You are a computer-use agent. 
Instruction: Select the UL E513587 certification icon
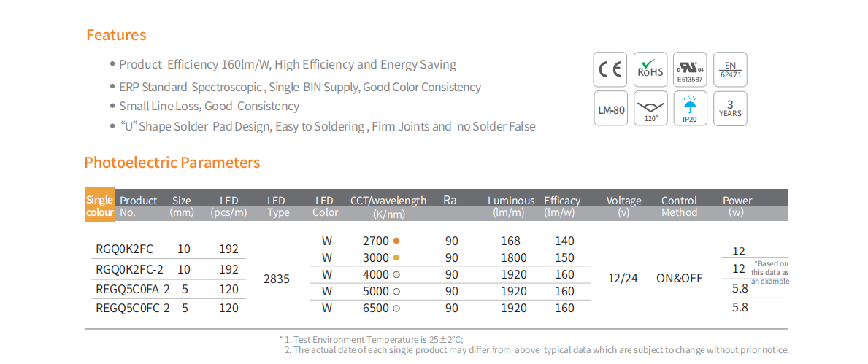tap(690, 69)
